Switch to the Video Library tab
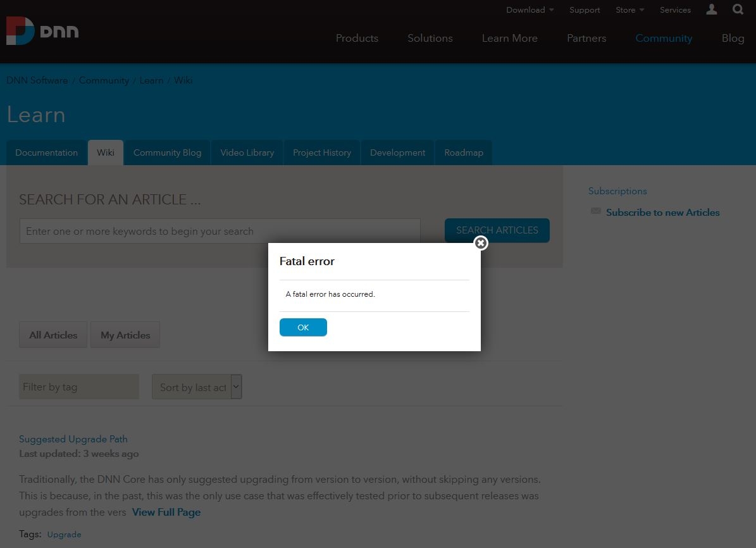756x548 pixels. (247, 153)
